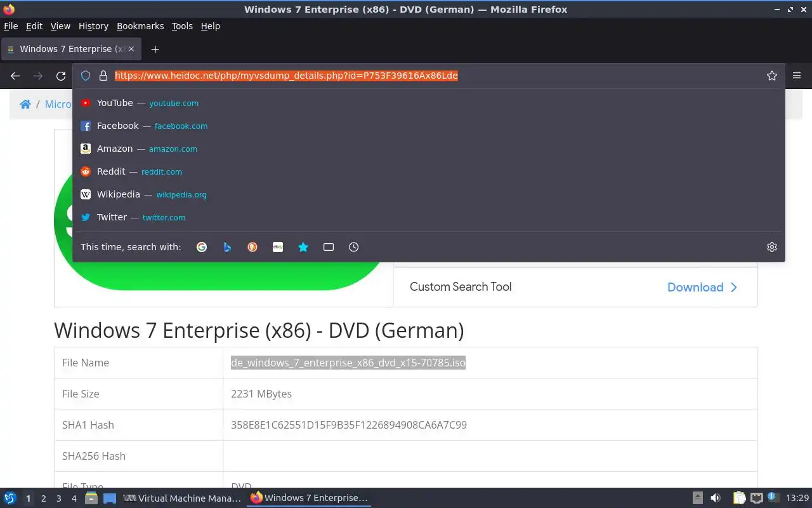Viewport: 812px width, 508px height.
Task: Open the Firefox hamburger application menu
Action: pos(797,76)
